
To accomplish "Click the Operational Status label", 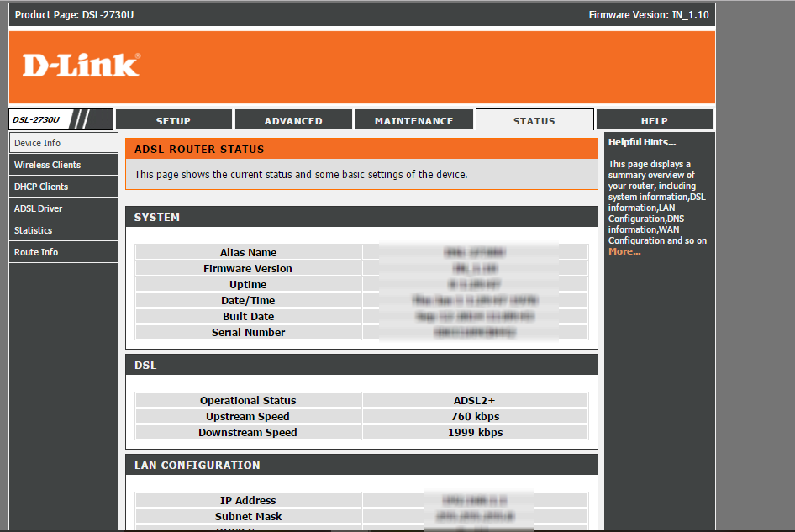I will 248,401.
